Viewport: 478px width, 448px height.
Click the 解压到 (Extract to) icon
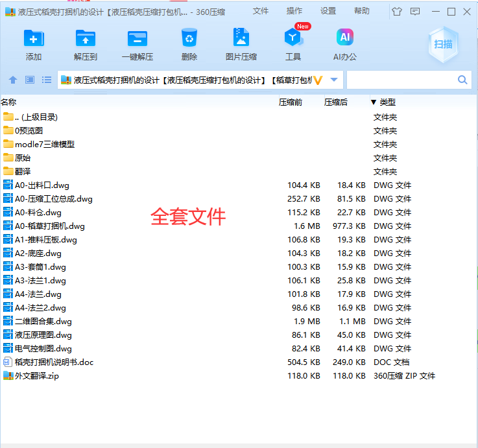click(x=86, y=38)
